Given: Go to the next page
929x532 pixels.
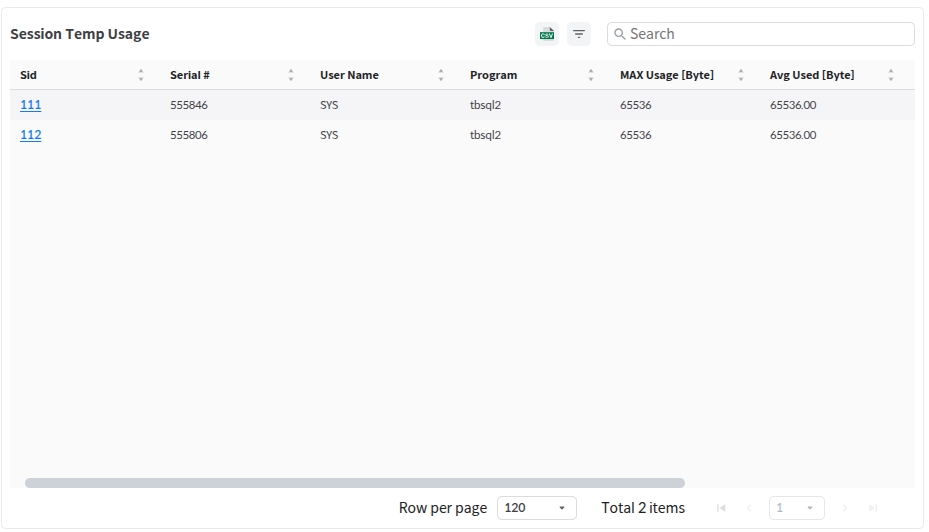Looking at the screenshot, I should click(x=845, y=508).
